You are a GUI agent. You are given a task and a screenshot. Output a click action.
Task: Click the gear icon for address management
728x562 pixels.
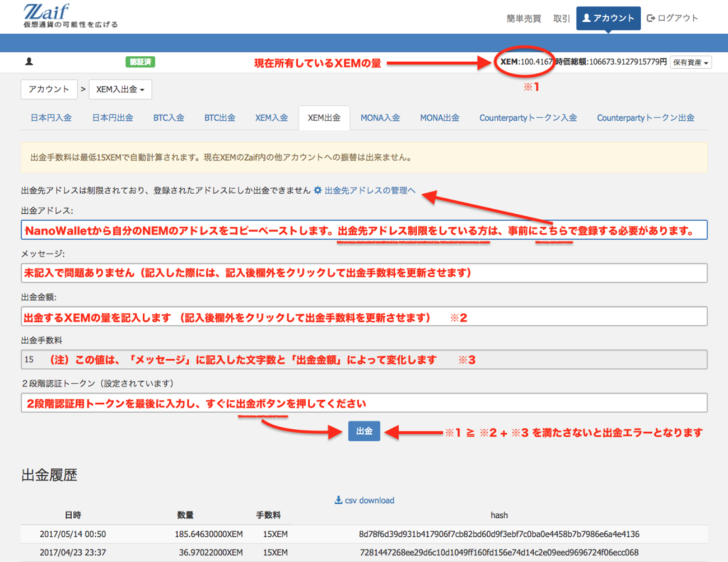[x=318, y=190]
